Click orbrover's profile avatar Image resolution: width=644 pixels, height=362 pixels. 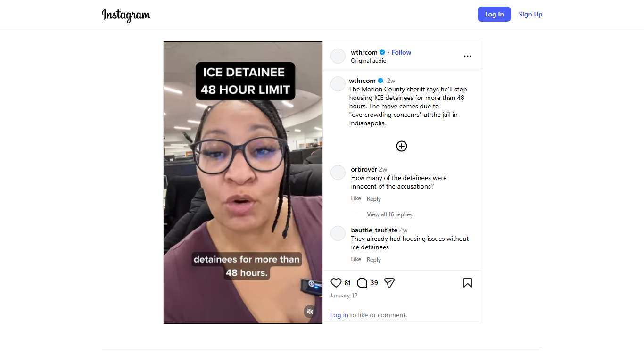[338, 173]
